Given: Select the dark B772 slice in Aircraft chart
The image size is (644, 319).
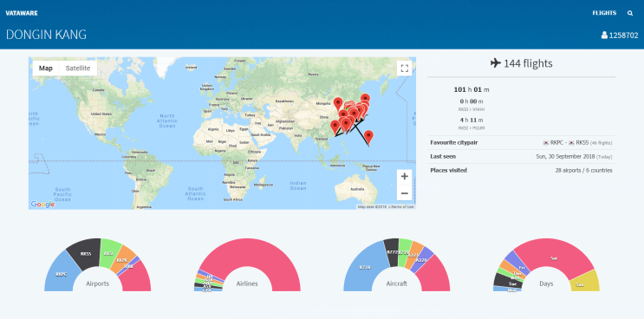Looking at the screenshot, I should coord(392,251).
